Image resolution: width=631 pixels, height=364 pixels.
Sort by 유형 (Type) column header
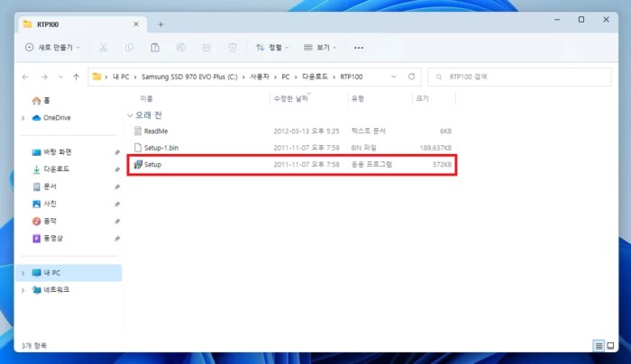(357, 98)
